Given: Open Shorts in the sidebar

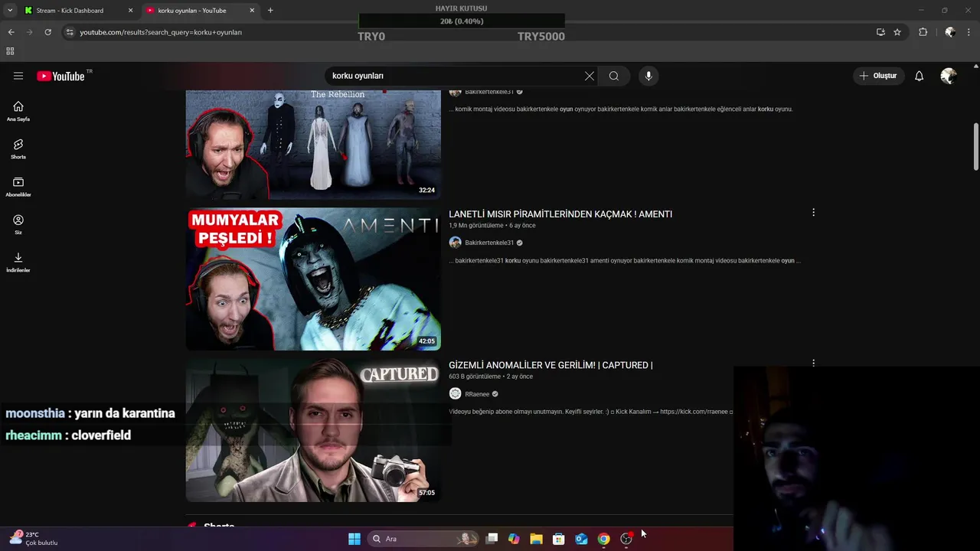Looking at the screenshot, I should 18,148.
